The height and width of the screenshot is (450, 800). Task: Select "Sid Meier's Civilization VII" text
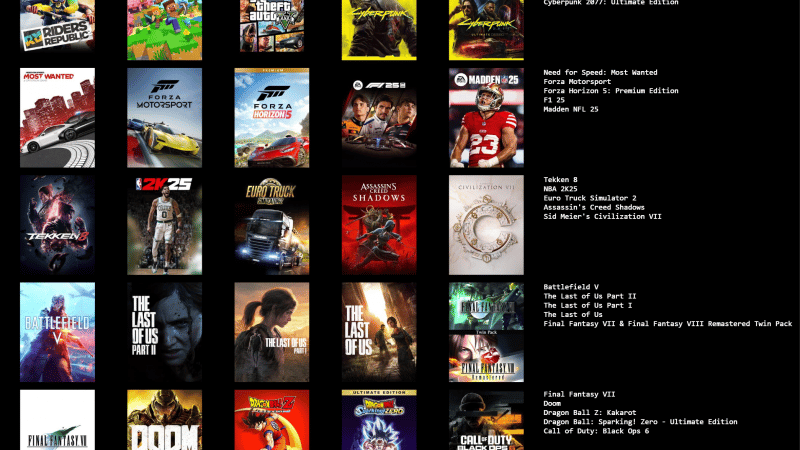tap(603, 216)
